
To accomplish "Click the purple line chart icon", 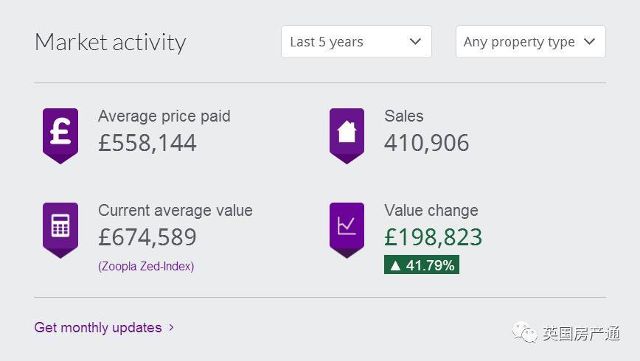I will (347, 230).
